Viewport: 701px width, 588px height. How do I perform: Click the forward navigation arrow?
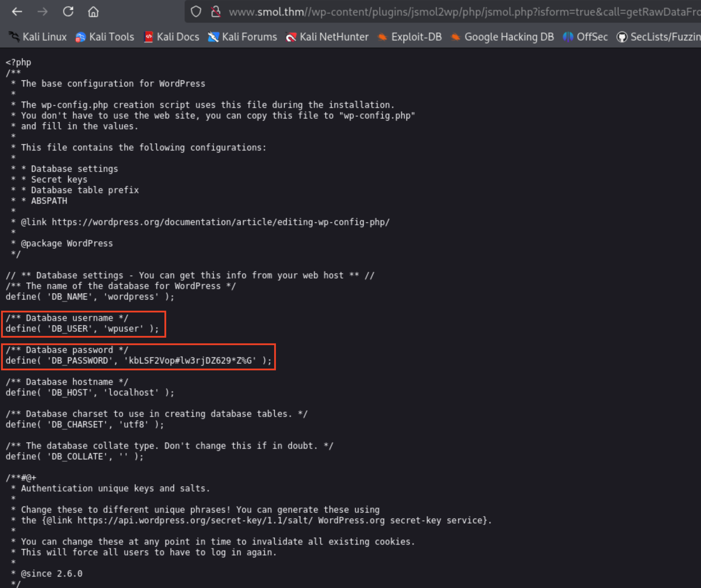(x=43, y=12)
